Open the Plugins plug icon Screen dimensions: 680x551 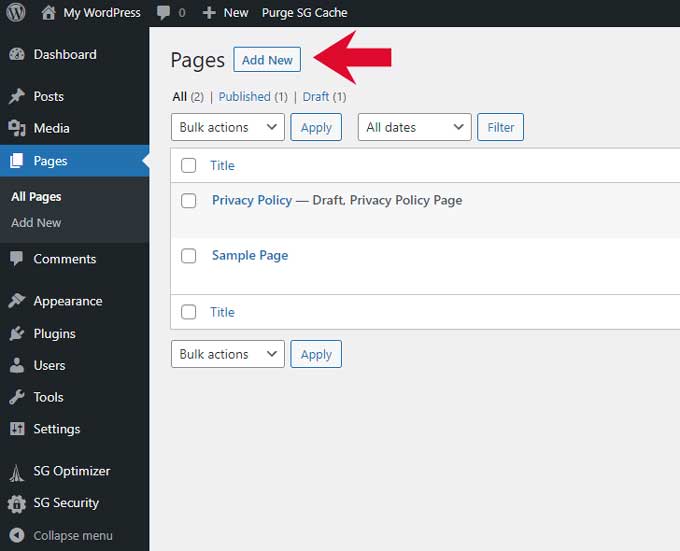pyautogui.click(x=17, y=334)
